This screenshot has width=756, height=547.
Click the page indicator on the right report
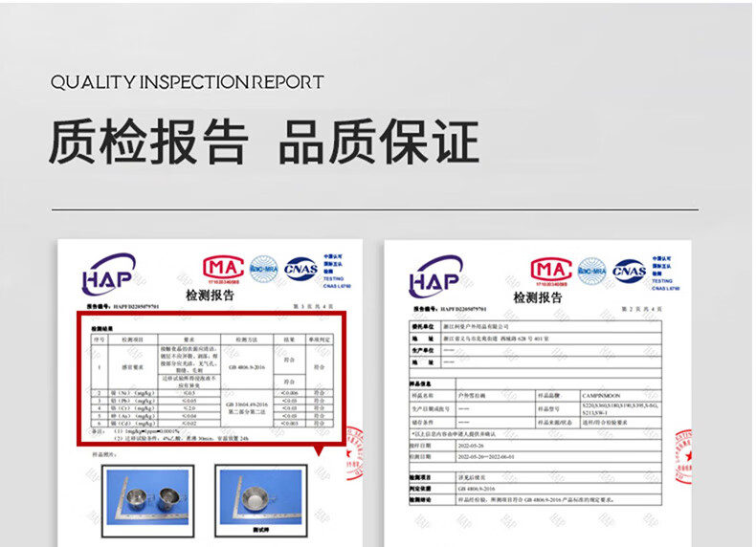coord(641,309)
